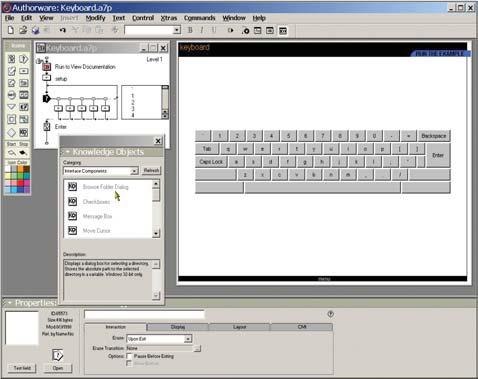Open the text style dropdown in toolbar
This screenshot has height=379, width=478.
click(x=177, y=30)
